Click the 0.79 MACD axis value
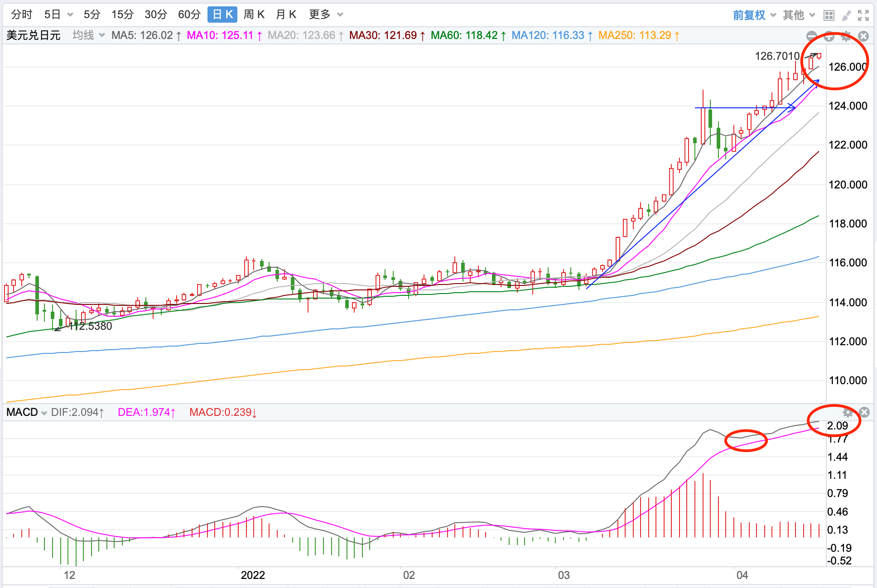Screen dimensions: 877x588 [838, 493]
